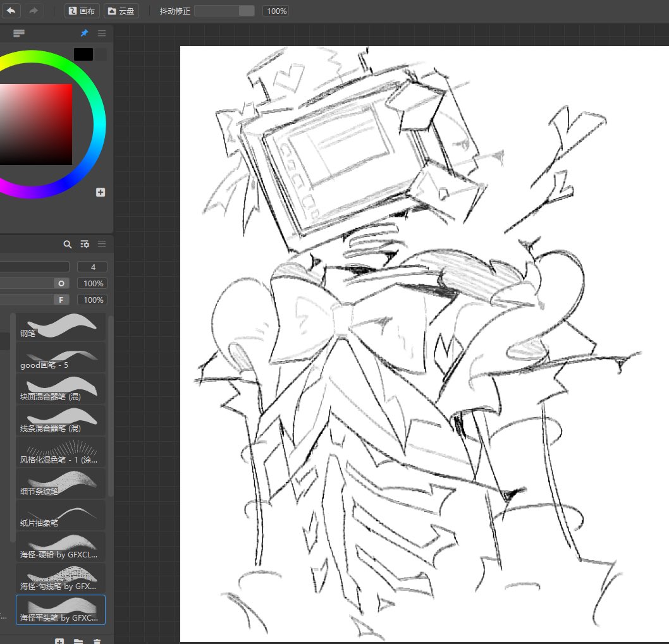Select the 钢笔 brush
Screen dimensions: 669x644
pyautogui.click(x=61, y=327)
